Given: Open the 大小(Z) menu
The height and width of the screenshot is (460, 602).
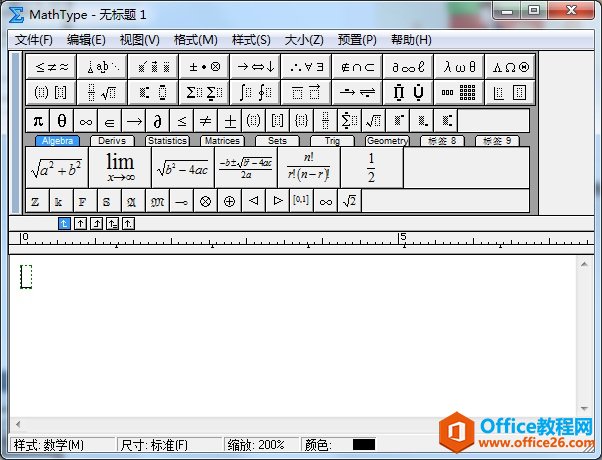Looking at the screenshot, I should (304, 40).
